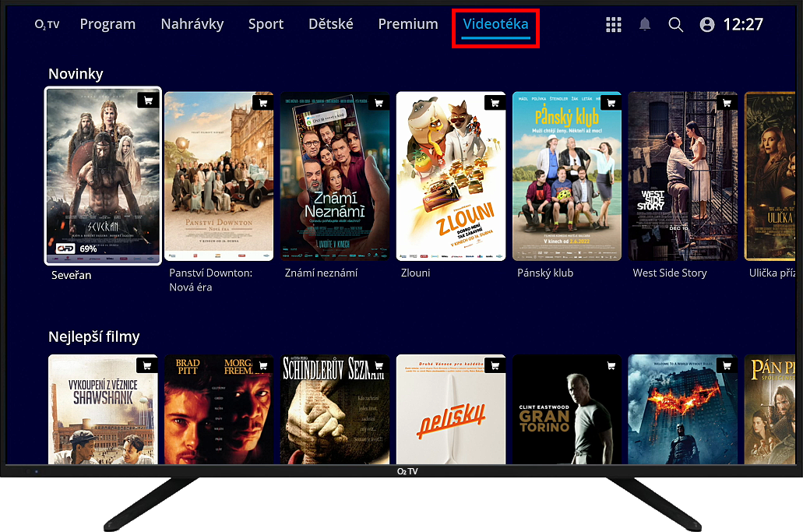
Task: Open the Známí neznámí title link
Action: coord(321,273)
